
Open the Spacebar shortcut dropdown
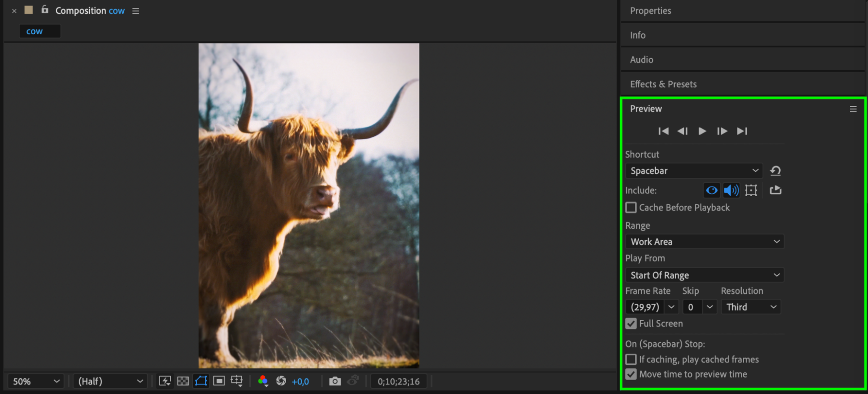pyautogui.click(x=694, y=171)
